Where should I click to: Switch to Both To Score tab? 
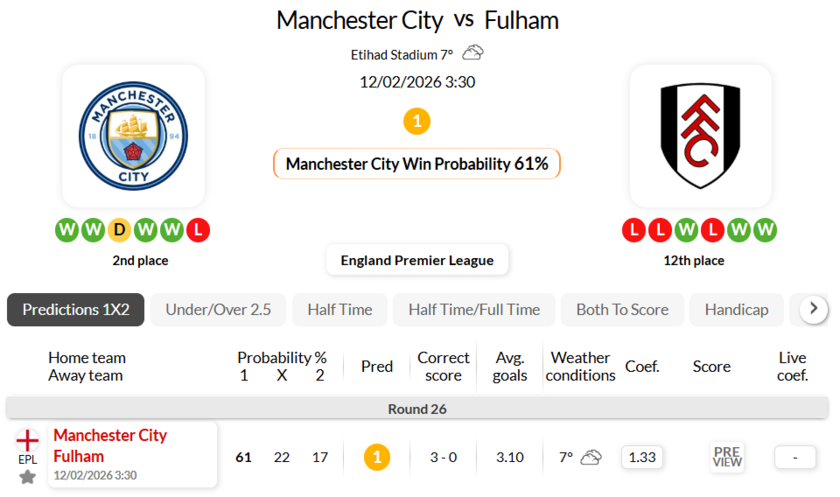(622, 310)
